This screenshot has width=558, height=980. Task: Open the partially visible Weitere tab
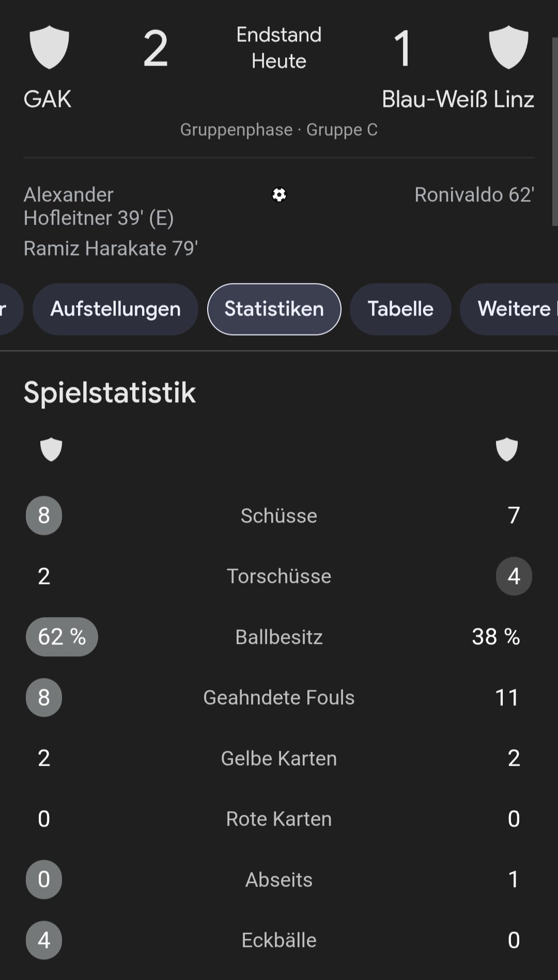click(512, 309)
